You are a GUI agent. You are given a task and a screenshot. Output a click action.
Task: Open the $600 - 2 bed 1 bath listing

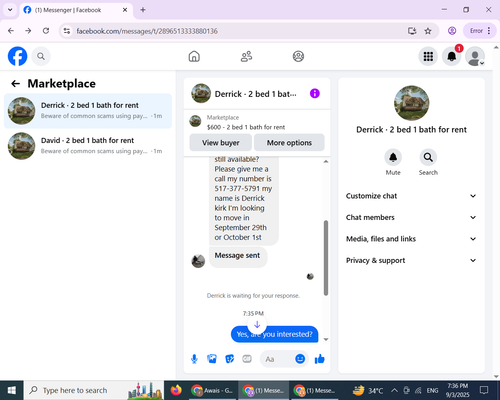click(x=246, y=127)
